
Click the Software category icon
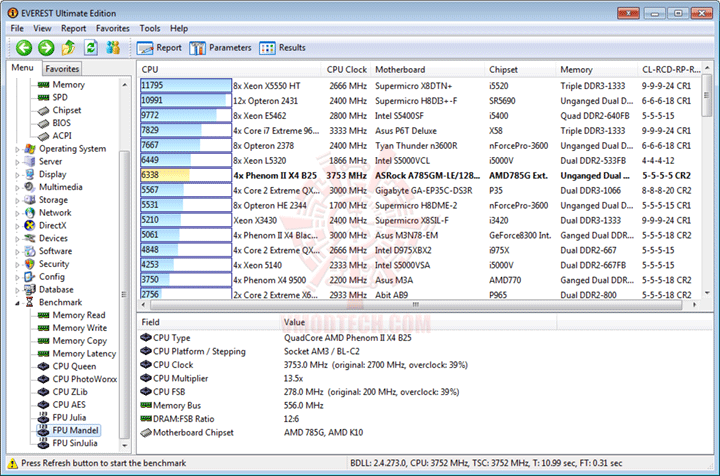pyautogui.click(x=30, y=251)
